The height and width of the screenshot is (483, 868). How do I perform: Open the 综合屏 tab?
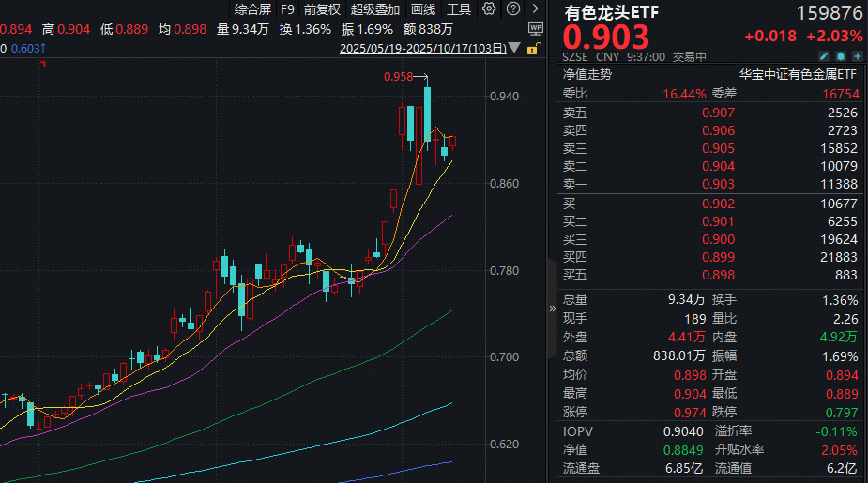(251, 9)
